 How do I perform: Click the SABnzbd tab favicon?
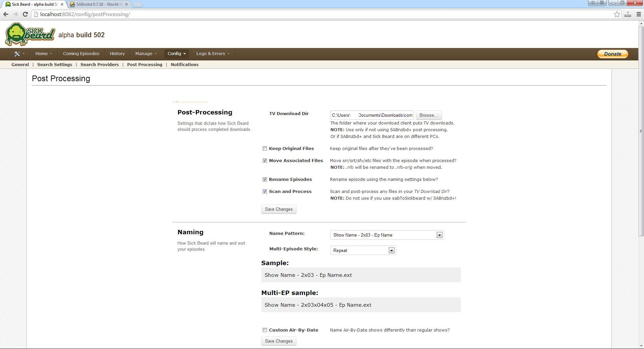tap(72, 4)
